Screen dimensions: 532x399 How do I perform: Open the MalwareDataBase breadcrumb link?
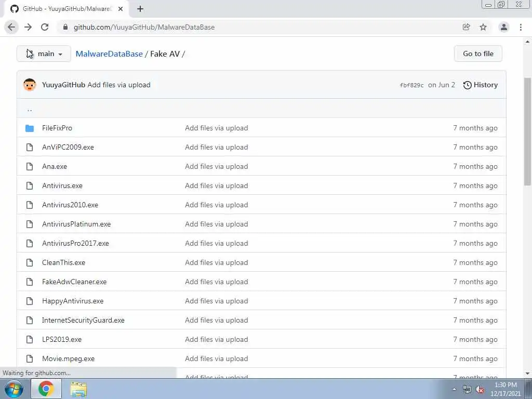coord(109,54)
